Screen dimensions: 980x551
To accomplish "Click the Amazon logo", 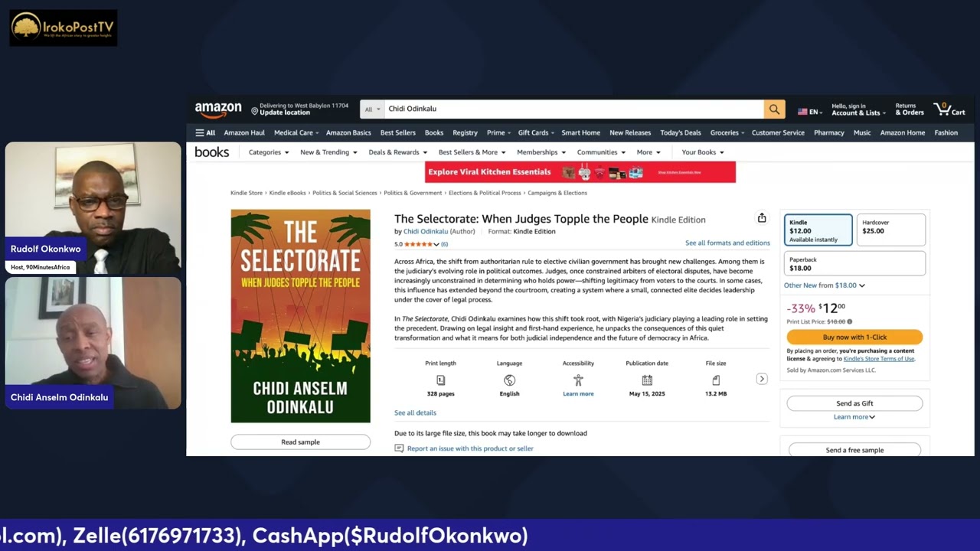I will [x=218, y=109].
